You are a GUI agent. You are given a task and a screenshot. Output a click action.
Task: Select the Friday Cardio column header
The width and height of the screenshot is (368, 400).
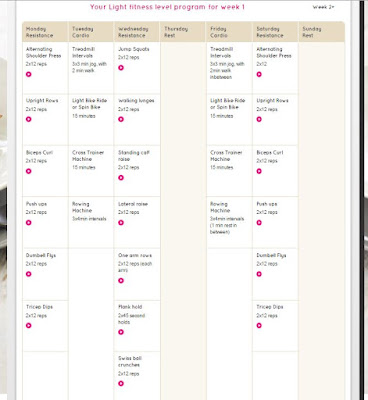229,32
